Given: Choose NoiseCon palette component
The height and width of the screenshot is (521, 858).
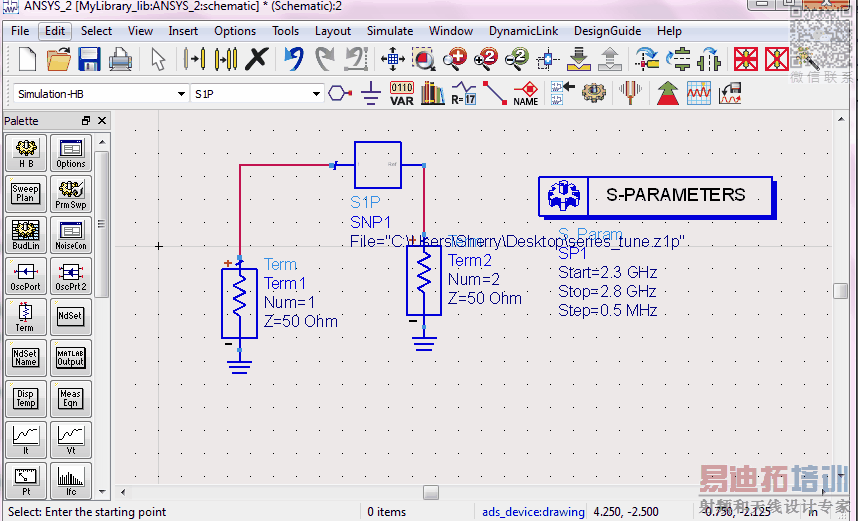Looking at the screenshot, I should pyautogui.click(x=71, y=235).
